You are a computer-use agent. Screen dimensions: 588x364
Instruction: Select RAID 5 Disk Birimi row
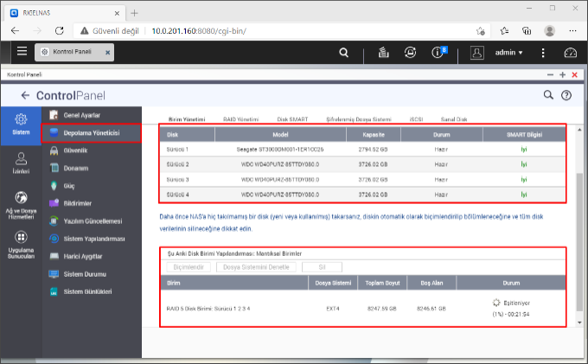click(x=362, y=309)
